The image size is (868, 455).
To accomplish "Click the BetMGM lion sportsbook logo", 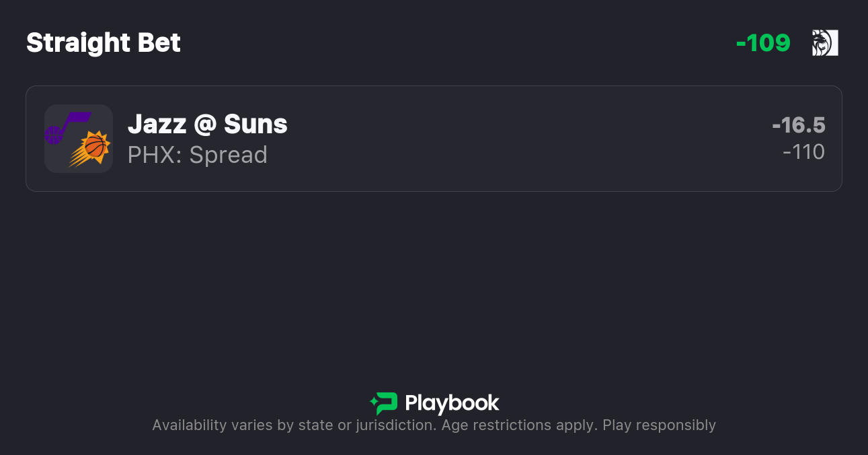I will pos(825,43).
